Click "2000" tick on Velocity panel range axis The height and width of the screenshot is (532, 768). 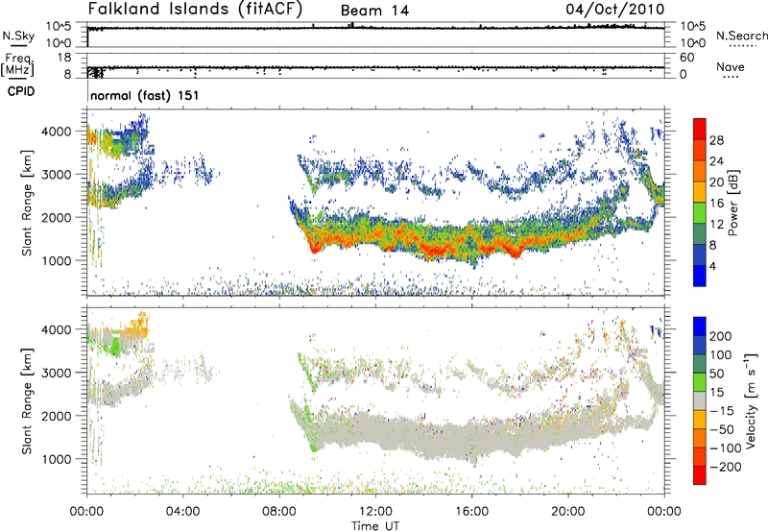click(x=57, y=416)
